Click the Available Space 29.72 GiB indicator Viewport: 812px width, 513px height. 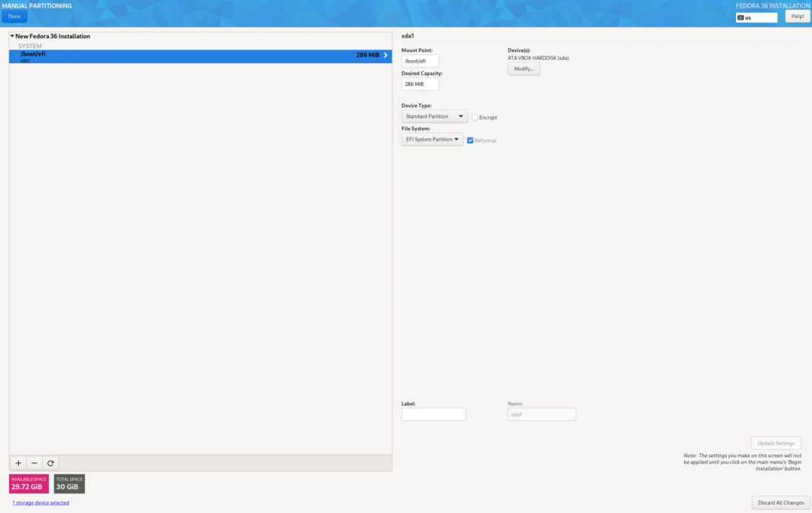[x=29, y=484]
